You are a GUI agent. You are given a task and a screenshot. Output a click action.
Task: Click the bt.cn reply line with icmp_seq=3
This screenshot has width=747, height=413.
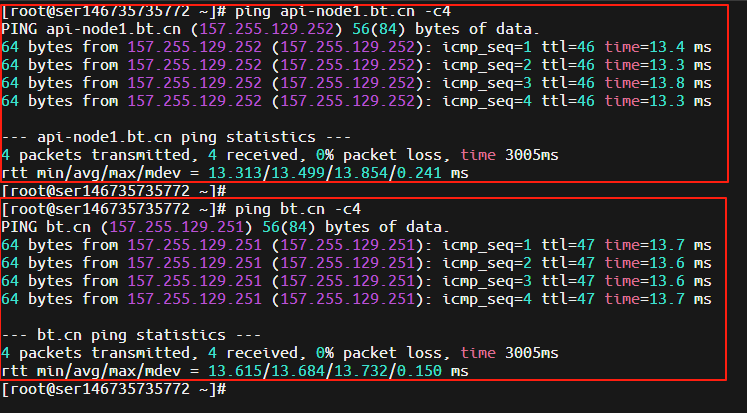(x=356, y=281)
